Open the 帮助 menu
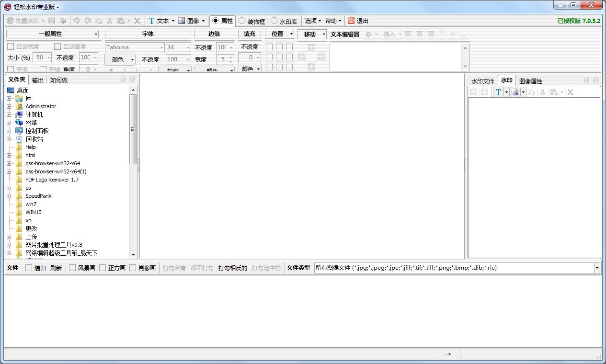This screenshot has width=606, height=364. [x=333, y=21]
